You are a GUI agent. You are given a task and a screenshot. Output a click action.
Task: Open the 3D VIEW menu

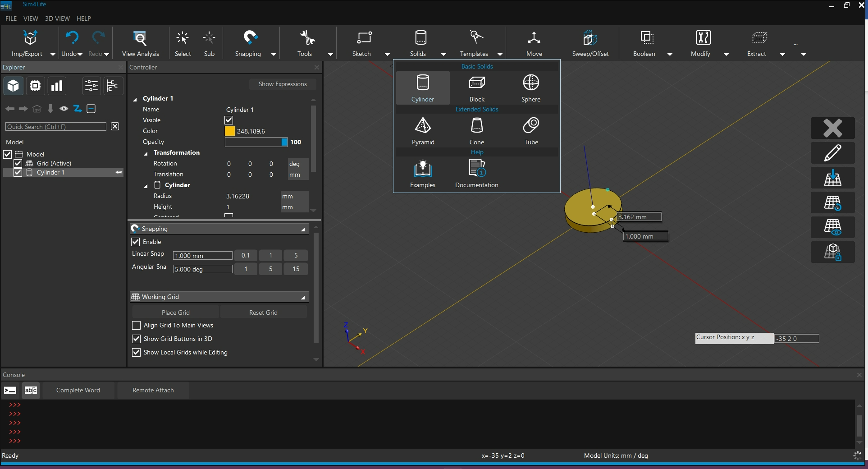pos(57,18)
